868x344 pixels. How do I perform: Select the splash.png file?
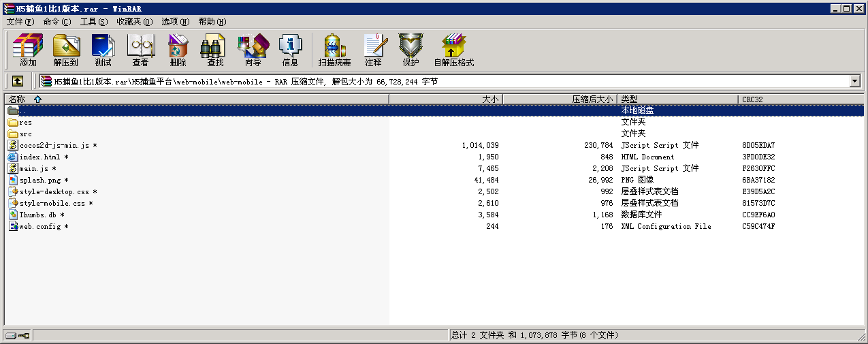click(39, 181)
